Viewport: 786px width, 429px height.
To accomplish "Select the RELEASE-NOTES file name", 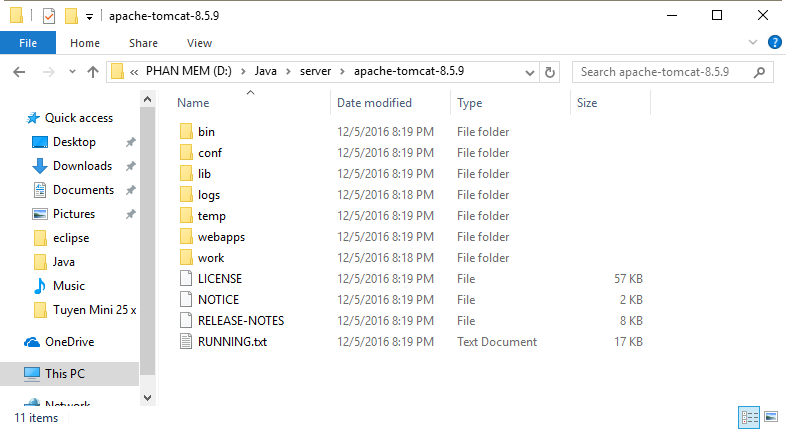I will pos(241,321).
